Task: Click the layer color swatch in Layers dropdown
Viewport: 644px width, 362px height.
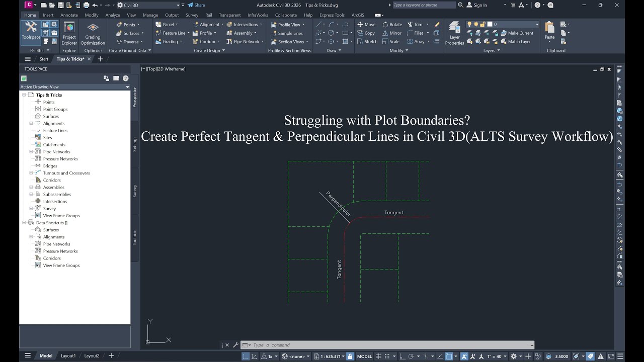Action: click(x=490, y=24)
